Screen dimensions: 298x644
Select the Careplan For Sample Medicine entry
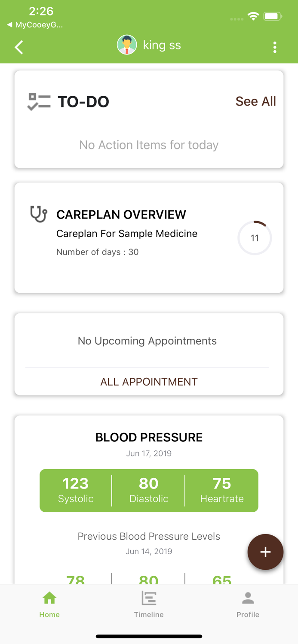(x=127, y=234)
